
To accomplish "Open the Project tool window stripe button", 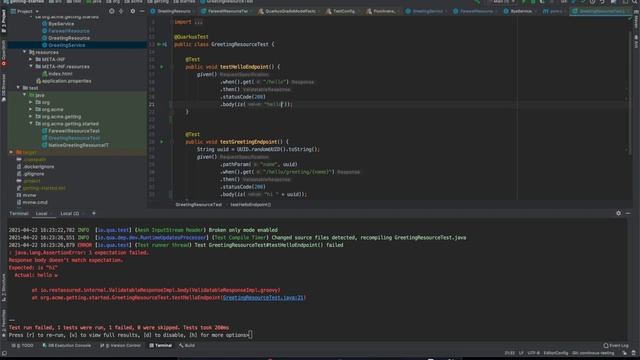I will [x=4, y=21].
